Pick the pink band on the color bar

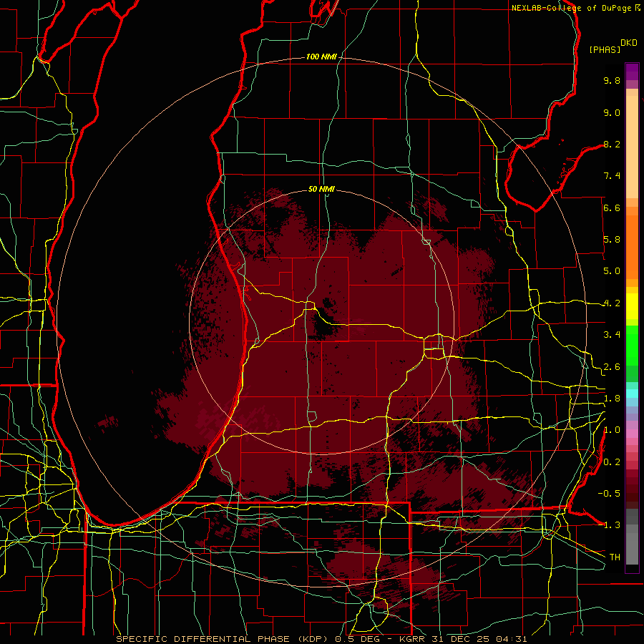pos(632,434)
